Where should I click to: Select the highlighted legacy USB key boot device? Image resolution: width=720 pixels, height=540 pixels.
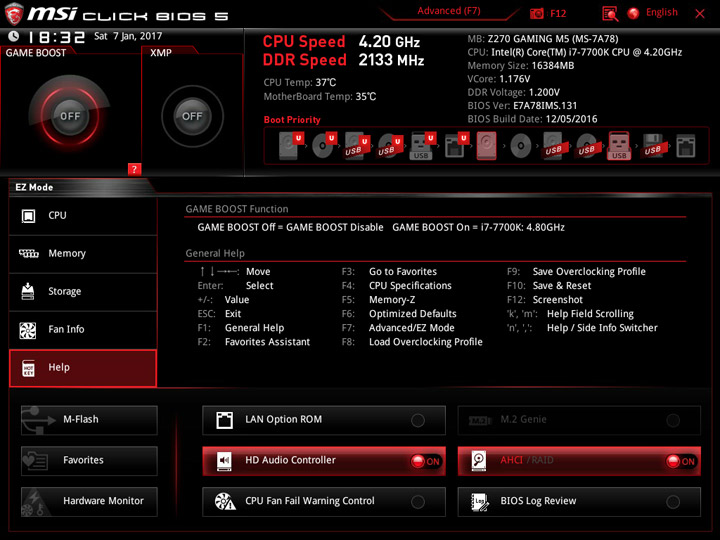tap(619, 146)
